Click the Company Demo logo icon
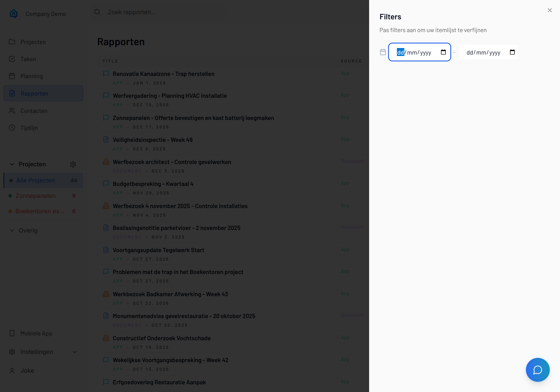Screen dimensions: 560x392 coord(14,14)
